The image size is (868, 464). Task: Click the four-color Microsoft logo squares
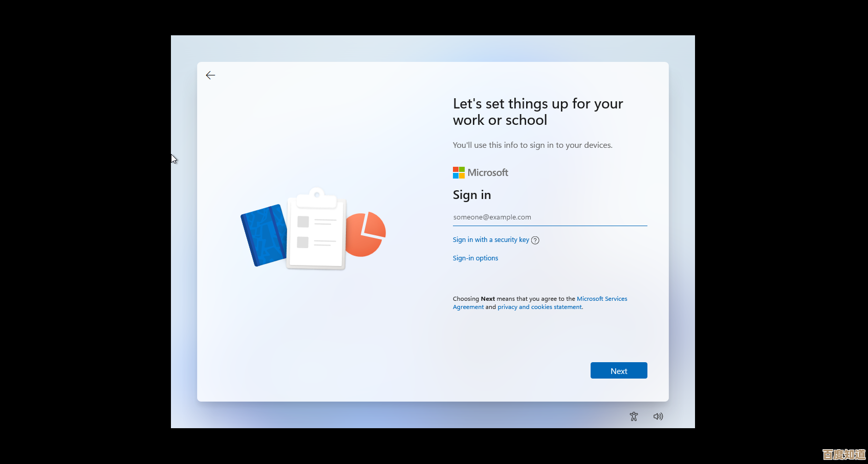tap(459, 173)
